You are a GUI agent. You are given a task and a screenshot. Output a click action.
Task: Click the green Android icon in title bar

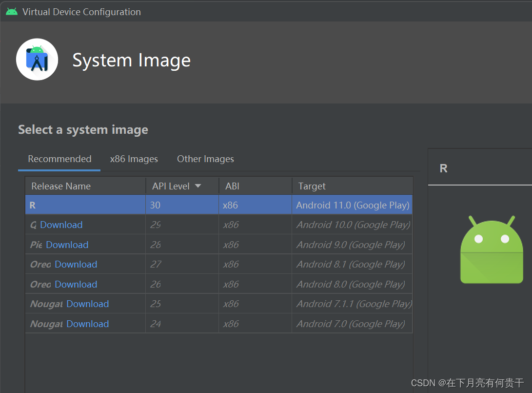(12, 12)
